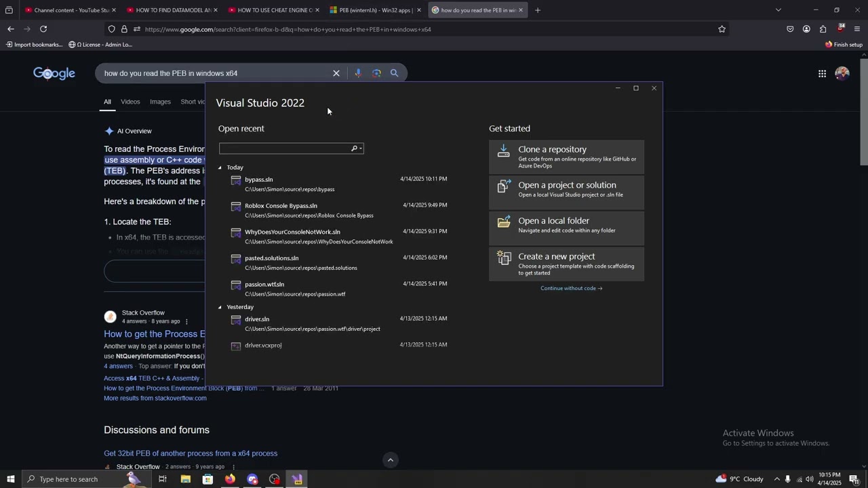Click the recent projects search input field
The image size is (868, 488).
(x=285, y=148)
